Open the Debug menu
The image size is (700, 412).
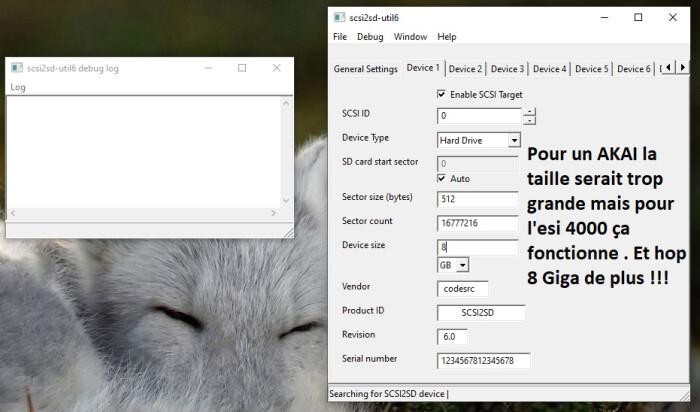(370, 37)
